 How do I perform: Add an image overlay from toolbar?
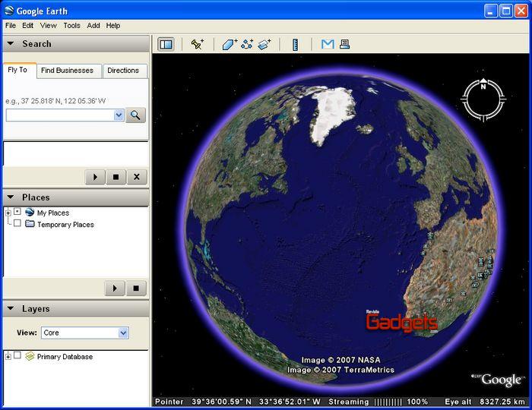(x=264, y=44)
